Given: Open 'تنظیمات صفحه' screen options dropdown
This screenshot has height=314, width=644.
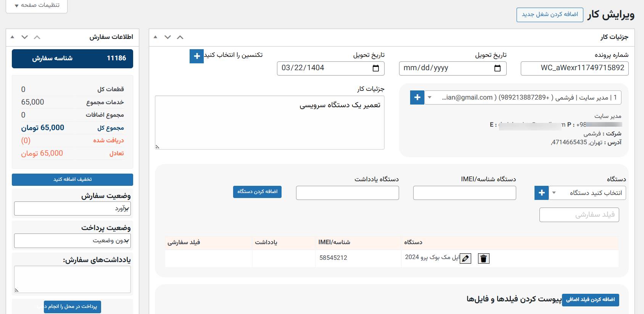Looking at the screenshot, I should click(x=37, y=5).
